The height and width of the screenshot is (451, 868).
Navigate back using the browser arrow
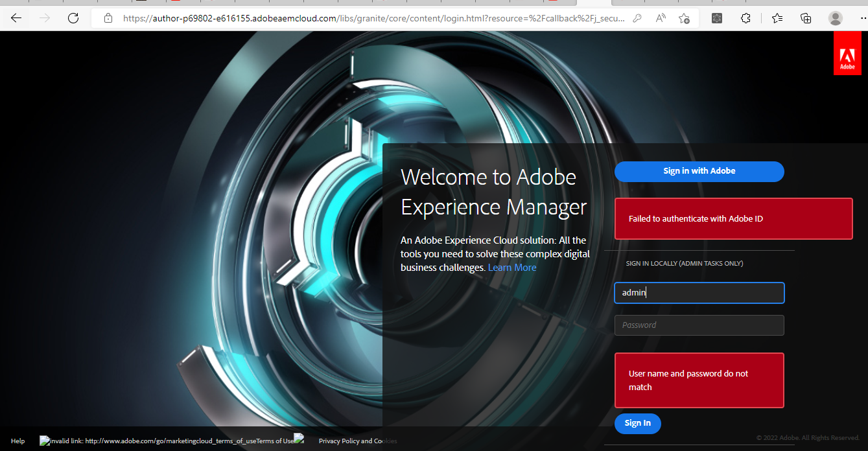coord(16,18)
